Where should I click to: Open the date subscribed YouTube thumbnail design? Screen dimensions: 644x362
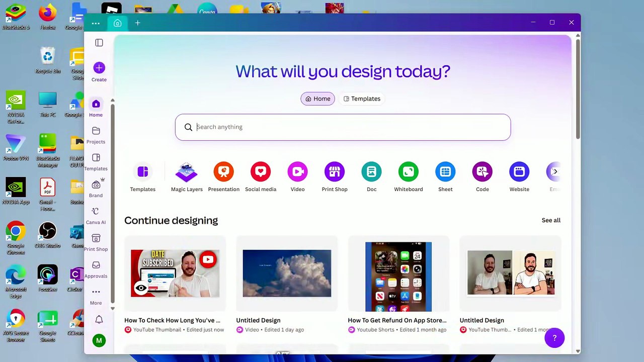pyautogui.click(x=175, y=274)
